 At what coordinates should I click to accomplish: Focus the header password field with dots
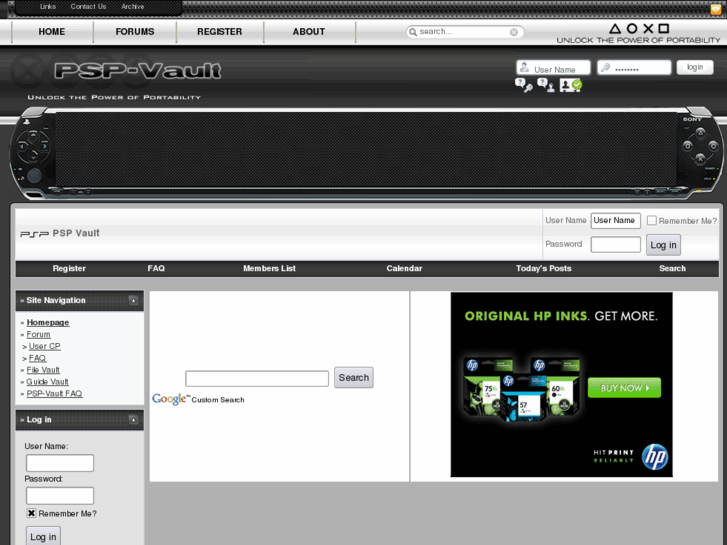pyautogui.click(x=634, y=68)
